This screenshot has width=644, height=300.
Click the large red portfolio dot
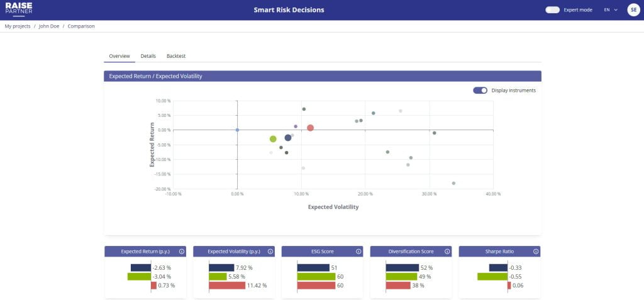click(x=310, y=128)
